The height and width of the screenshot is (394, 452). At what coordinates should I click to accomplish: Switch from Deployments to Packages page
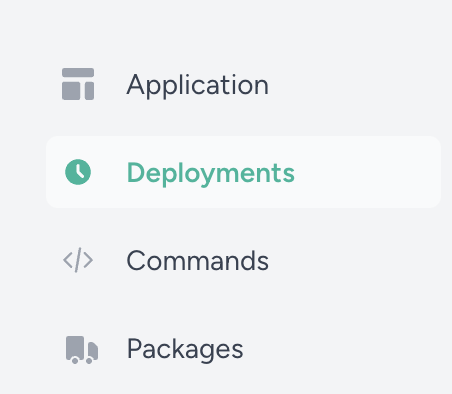click(243, 349)
